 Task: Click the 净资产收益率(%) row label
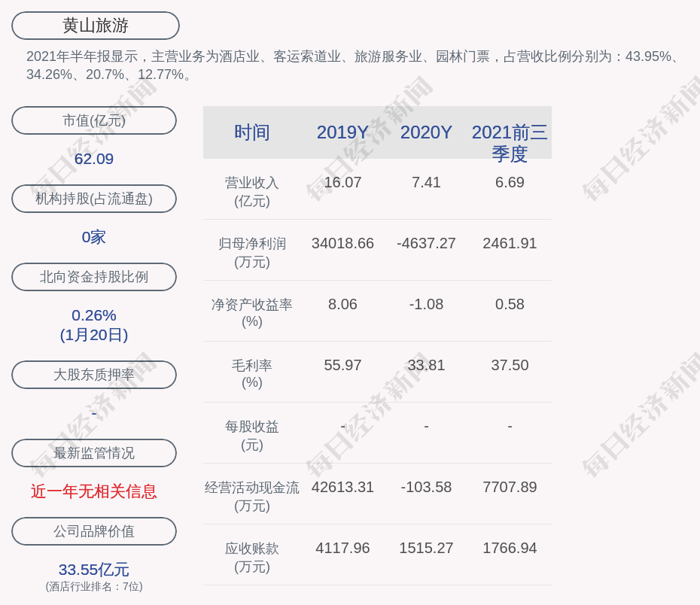tap(252, 313)
